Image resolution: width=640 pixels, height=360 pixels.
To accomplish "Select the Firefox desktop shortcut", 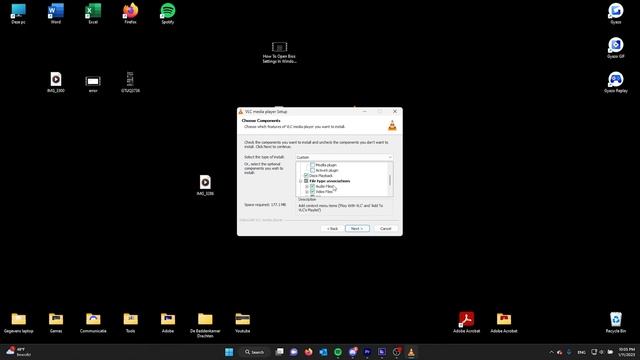I will pyautogui.click(x=131, y=13).
